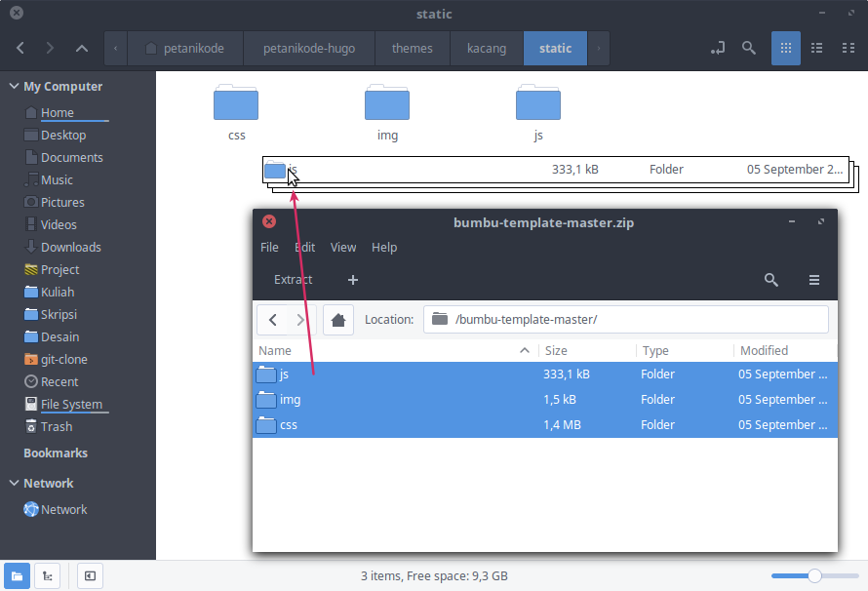Switch to list view mode

click(817, 48)
